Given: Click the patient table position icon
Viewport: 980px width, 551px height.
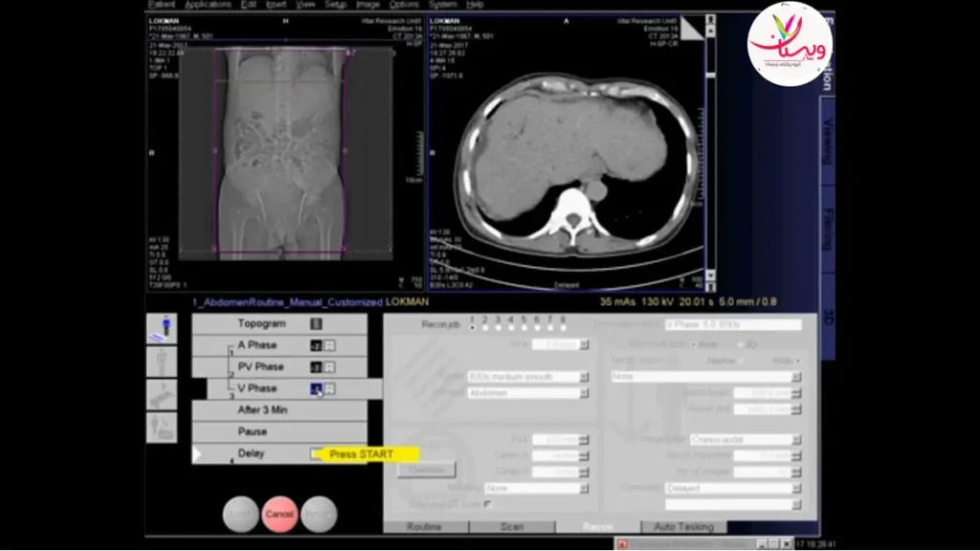Looking at the screenshot, I should [x=161, y=394].
